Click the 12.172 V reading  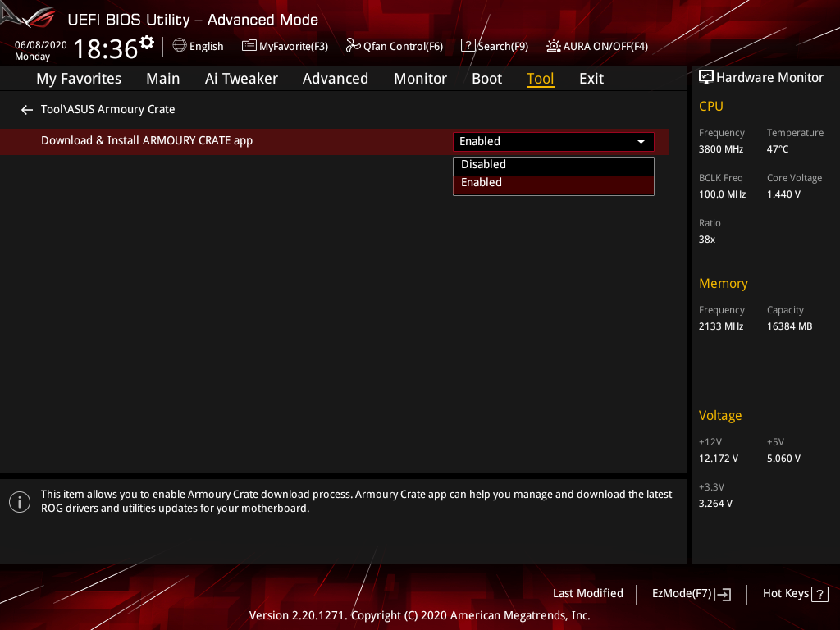(718, 459)
